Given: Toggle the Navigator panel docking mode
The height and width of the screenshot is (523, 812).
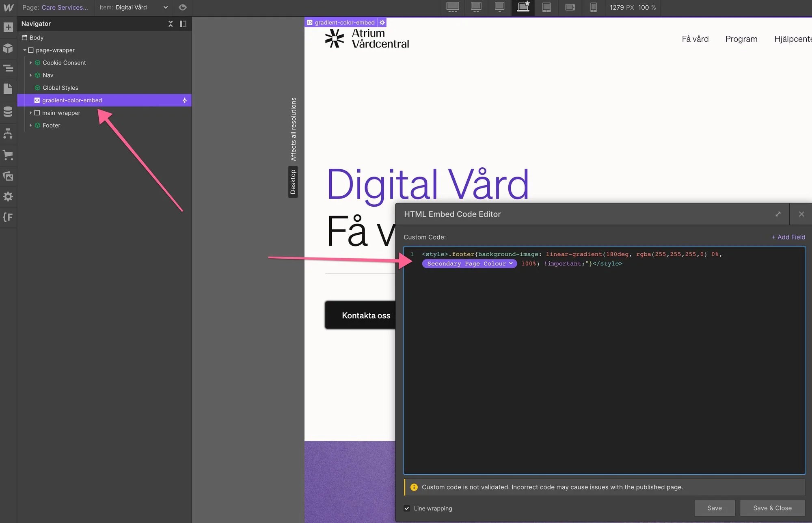Looking at the screenshot, I should click(183, 24).
